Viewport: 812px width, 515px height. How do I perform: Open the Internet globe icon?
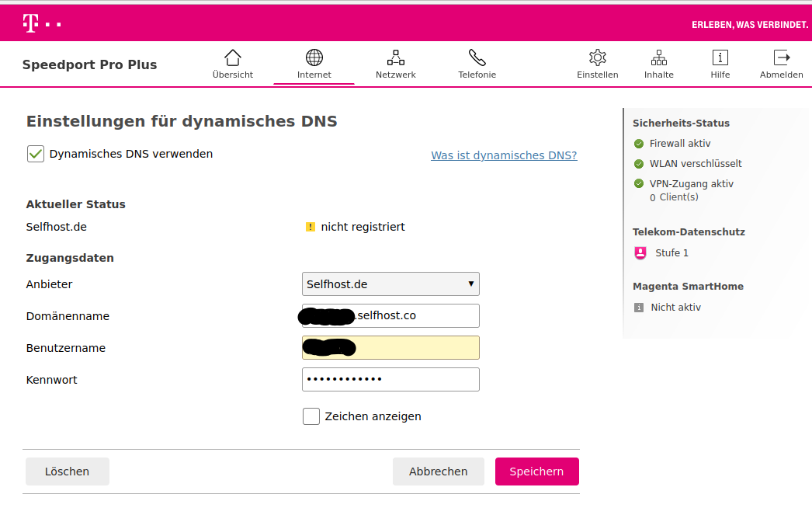[314, 57]
